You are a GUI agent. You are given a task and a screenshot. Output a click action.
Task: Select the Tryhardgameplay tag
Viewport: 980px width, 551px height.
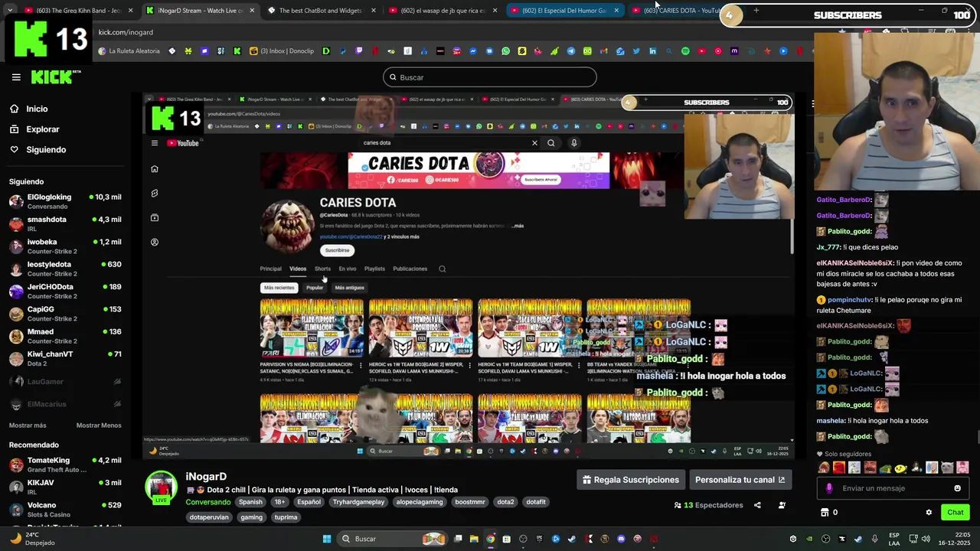pos(358,502)
